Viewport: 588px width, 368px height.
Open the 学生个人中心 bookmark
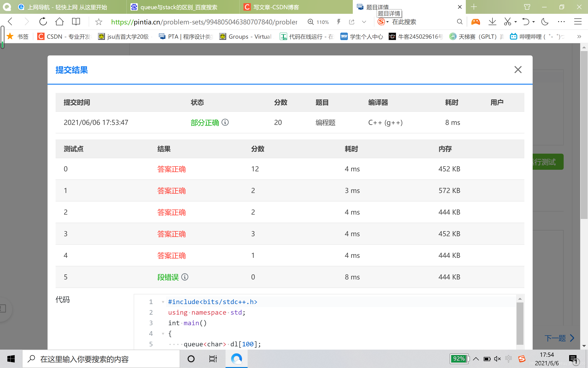pyautogui.click(x=362, y=37)
